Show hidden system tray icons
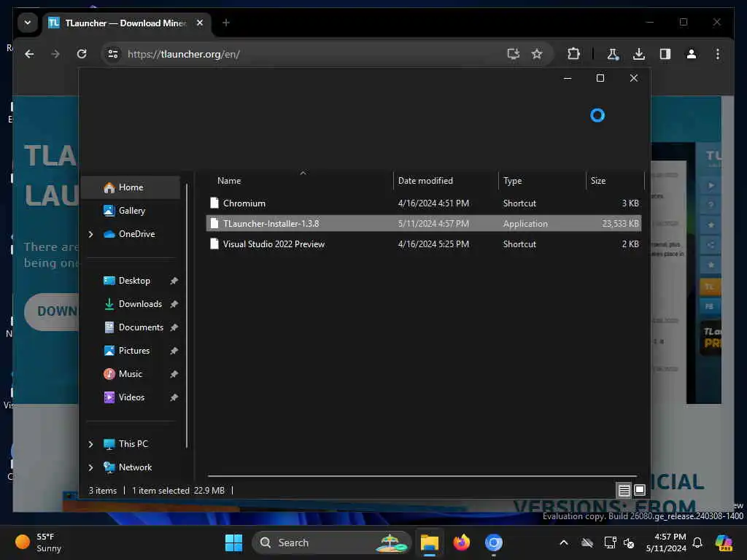 tap(564, 542)
